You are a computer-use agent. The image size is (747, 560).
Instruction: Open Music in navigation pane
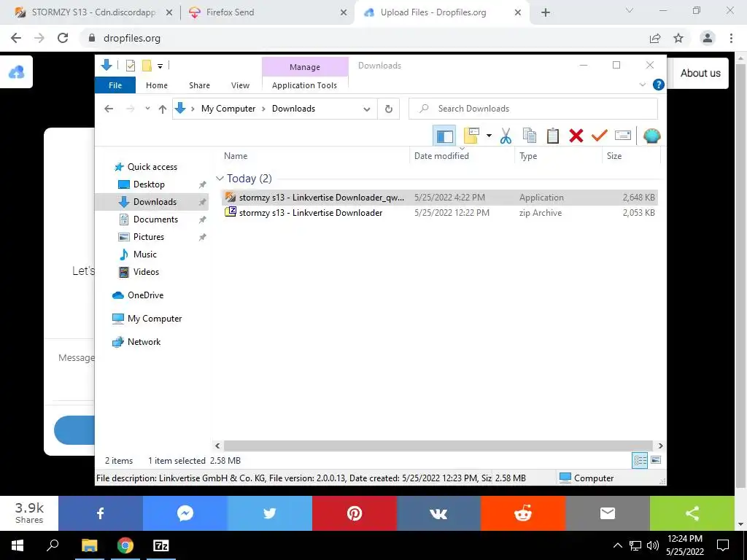pyautogui.click(x=144, y=254)
